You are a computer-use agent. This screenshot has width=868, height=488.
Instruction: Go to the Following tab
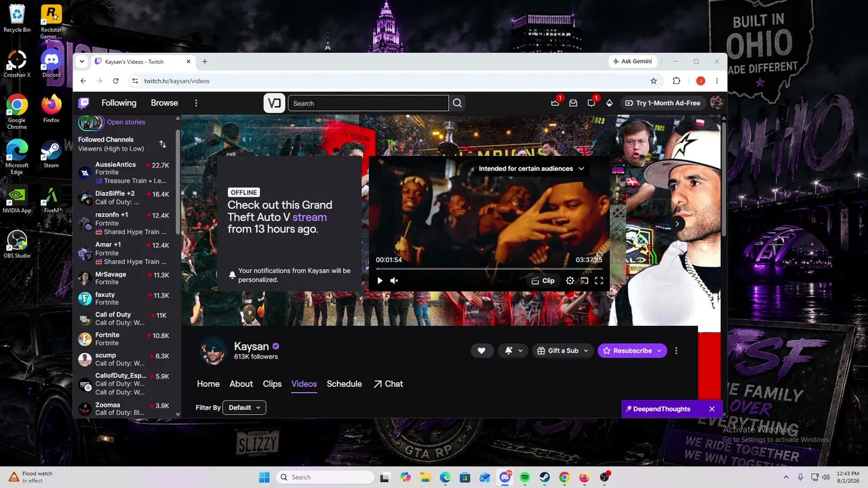click(x=119, y=103)
